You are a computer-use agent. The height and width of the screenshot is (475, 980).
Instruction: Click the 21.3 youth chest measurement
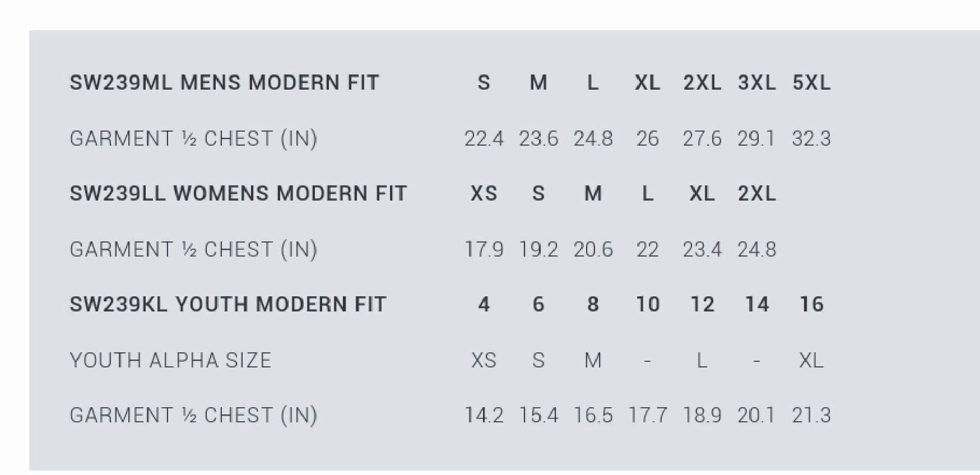pos(811,416)
